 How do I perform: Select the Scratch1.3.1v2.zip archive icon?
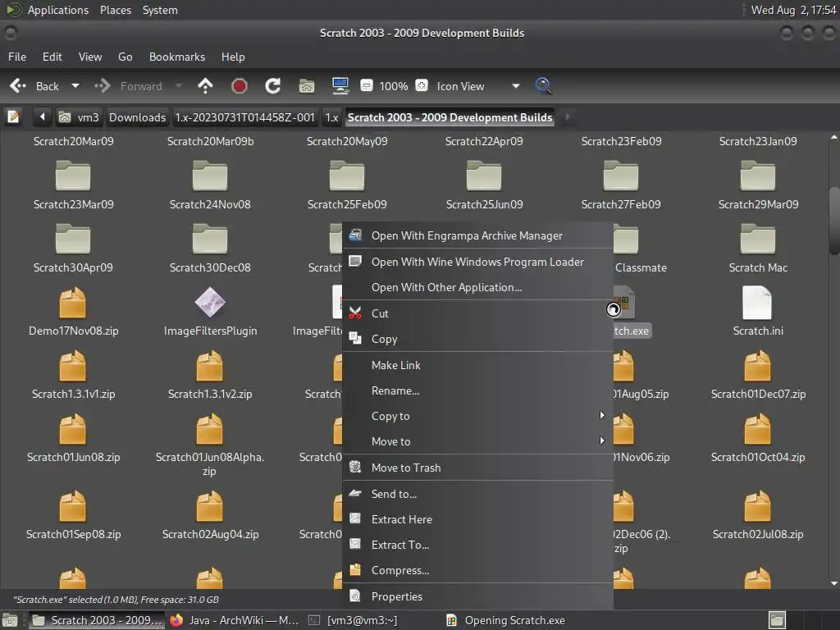coord(210,366)
